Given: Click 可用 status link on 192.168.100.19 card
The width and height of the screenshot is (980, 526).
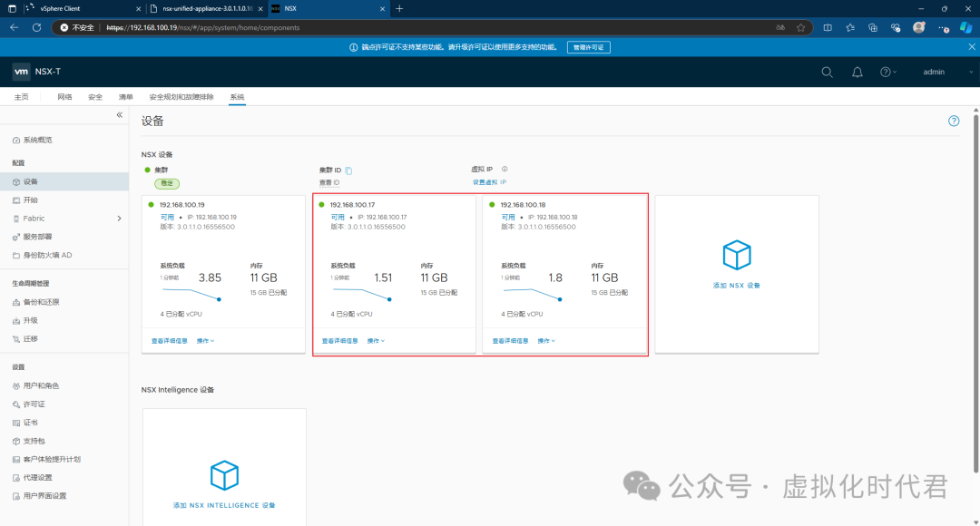Looking at the screenshot, I should click(167, 218).
